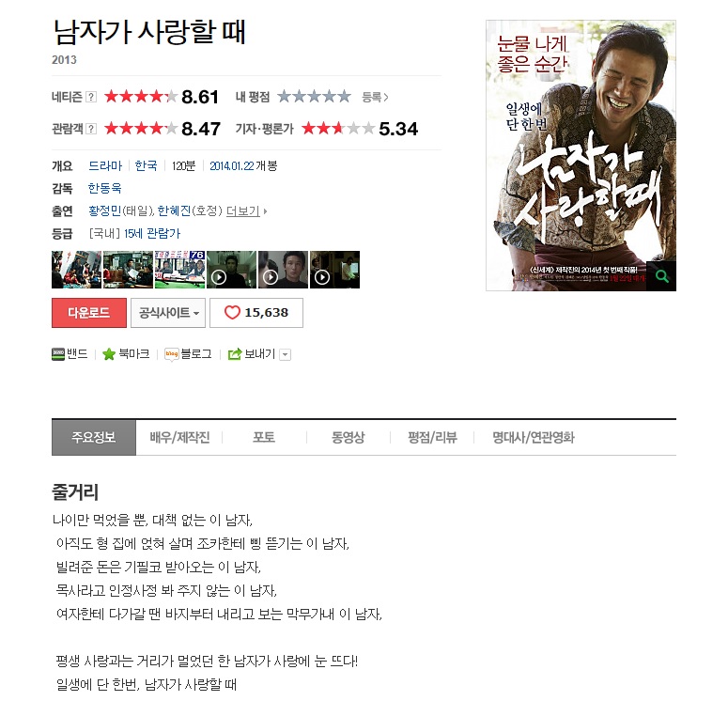The width and height of the screenshot is (728, 701).
Task: Open the 평점/리뷰 tab
Action: [x=432, y=437]
